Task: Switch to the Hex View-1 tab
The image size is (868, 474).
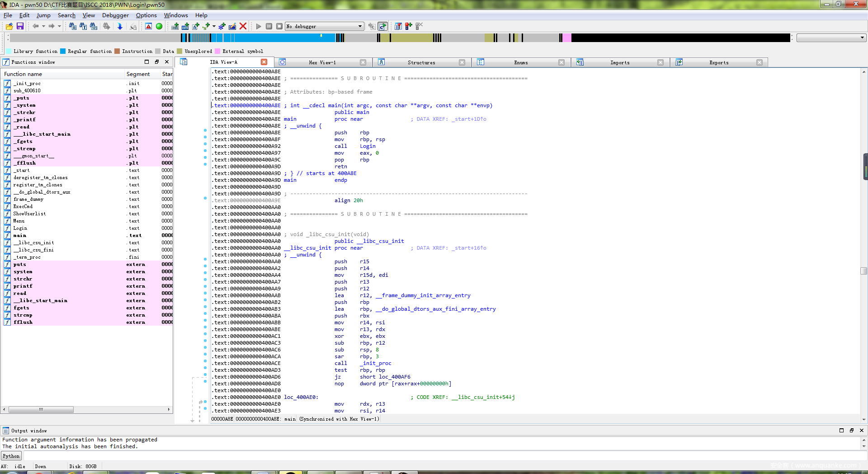Action: [322, 62]
